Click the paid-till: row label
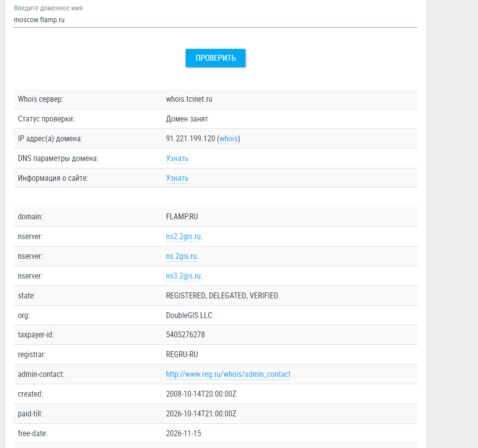Image resolution: width=478 pixels, height=448 pixels. (x=30, y=414)
